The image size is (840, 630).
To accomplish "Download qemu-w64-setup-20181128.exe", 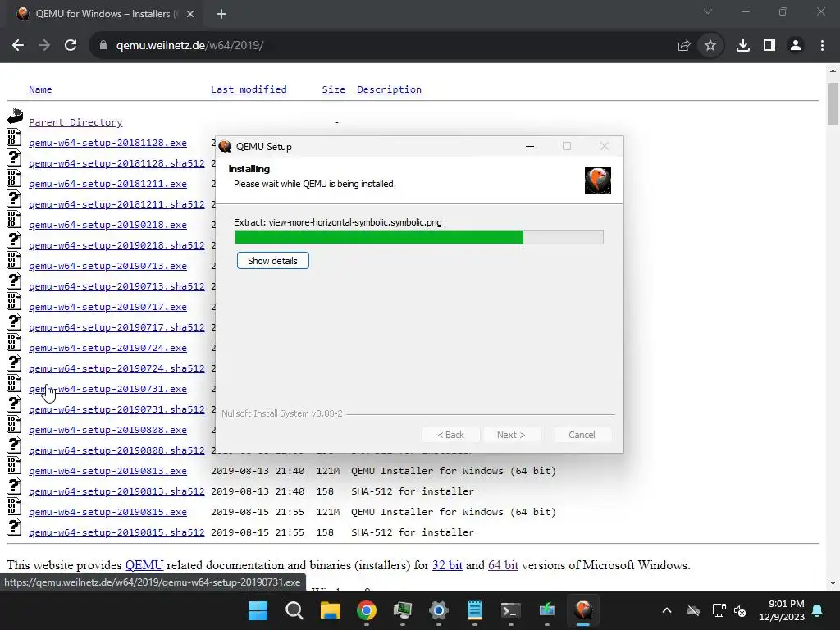I will 107,143.
